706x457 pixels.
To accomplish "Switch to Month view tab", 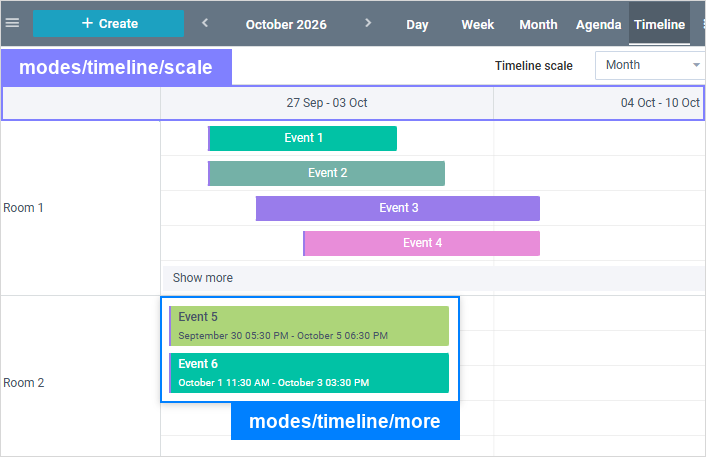I will [538, 24].
